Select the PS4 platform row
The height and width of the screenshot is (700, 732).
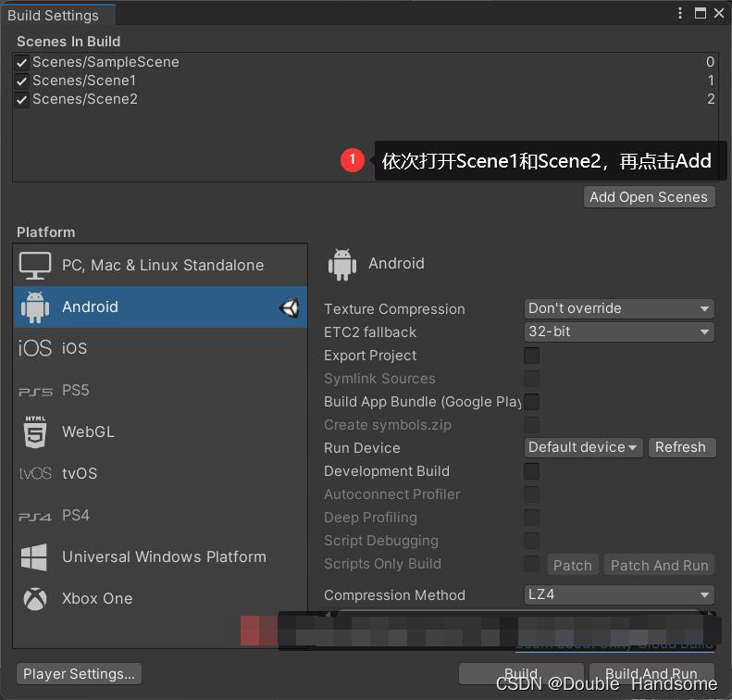pyautogui.click(x=160, y=516)
